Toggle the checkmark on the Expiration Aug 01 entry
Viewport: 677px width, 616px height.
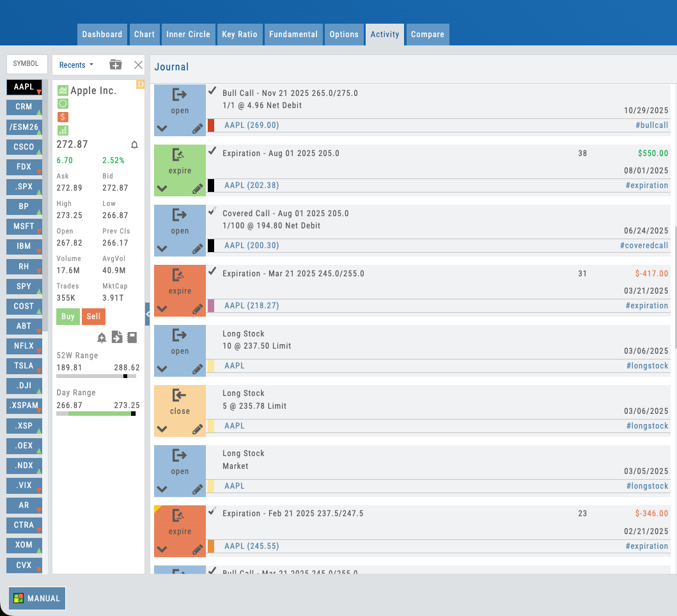(212, 152)
